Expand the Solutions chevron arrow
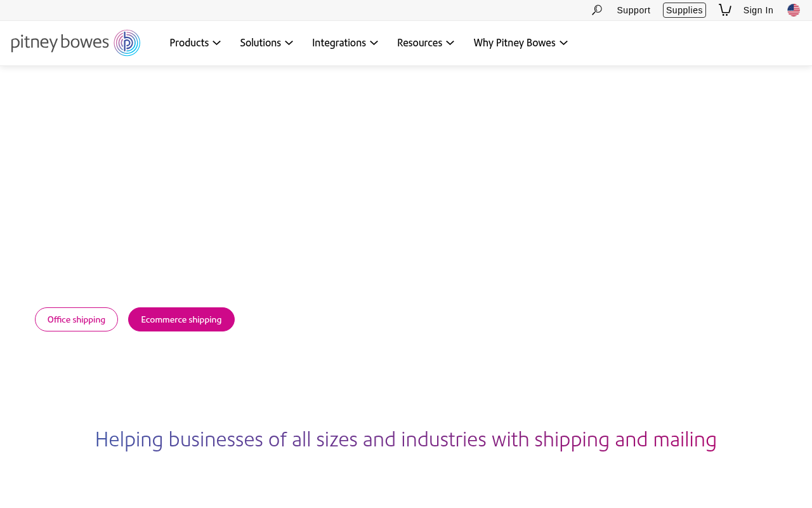This screenshot has width=812, height=508. click(x=289, y=43)
